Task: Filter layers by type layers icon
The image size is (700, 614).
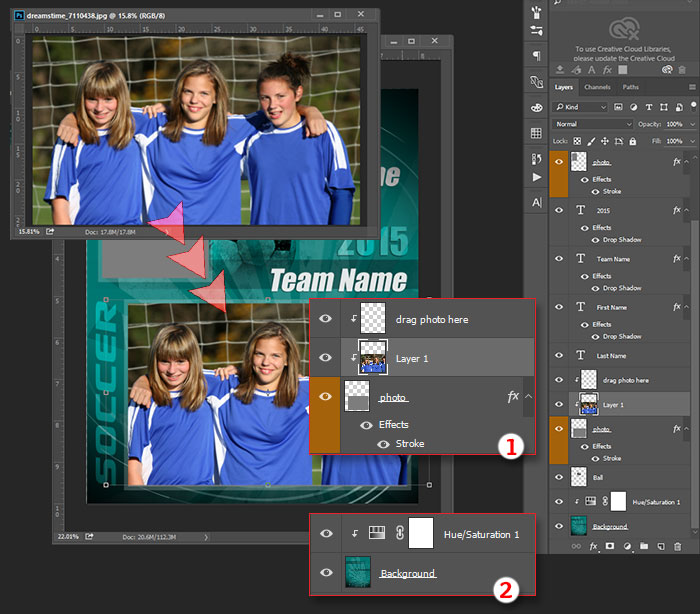Action: tap(649, 107)
